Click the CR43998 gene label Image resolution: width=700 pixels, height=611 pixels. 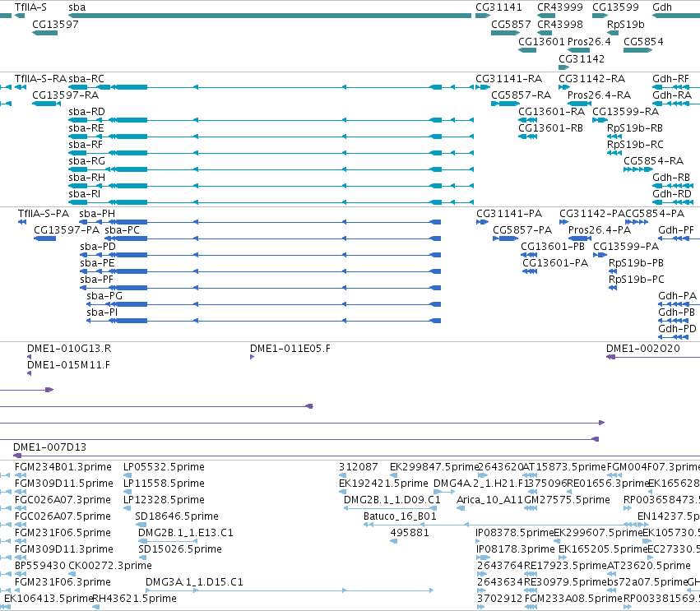(560, 24)
